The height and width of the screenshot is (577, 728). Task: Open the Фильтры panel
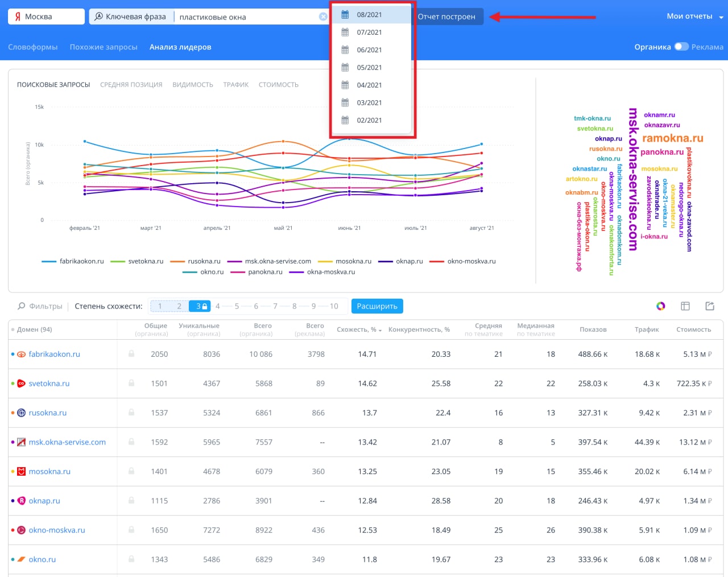point(40,306)
